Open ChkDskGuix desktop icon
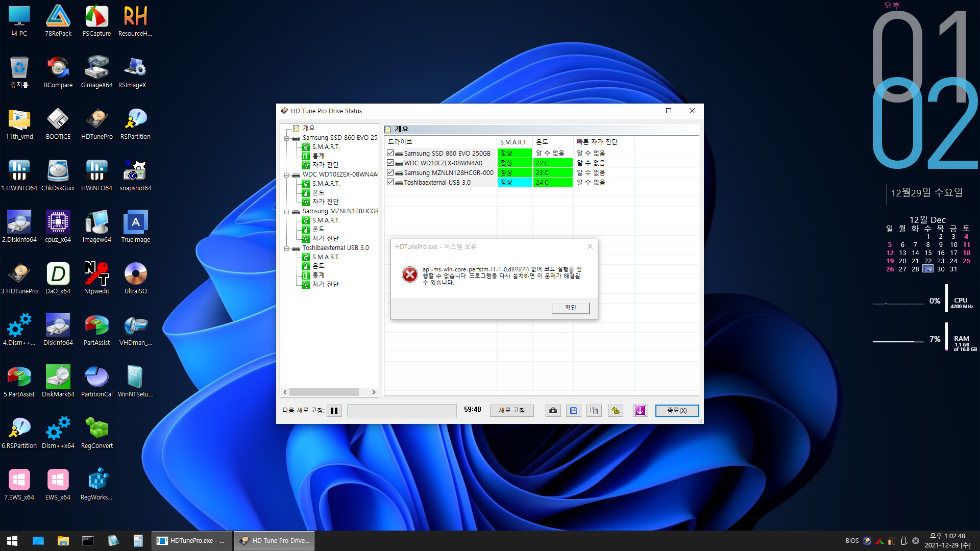The width and height of the screenshot is (980, 551). (58, 176)
